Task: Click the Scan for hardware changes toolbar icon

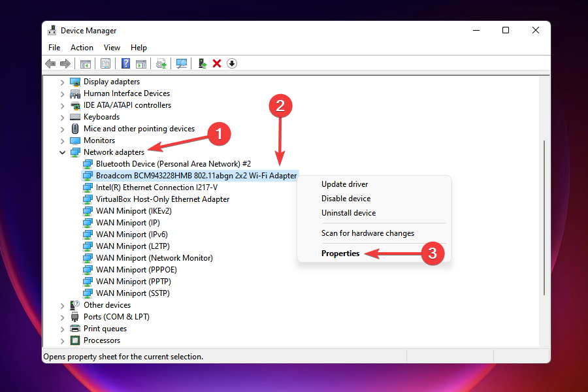Action: coord(181,63)
